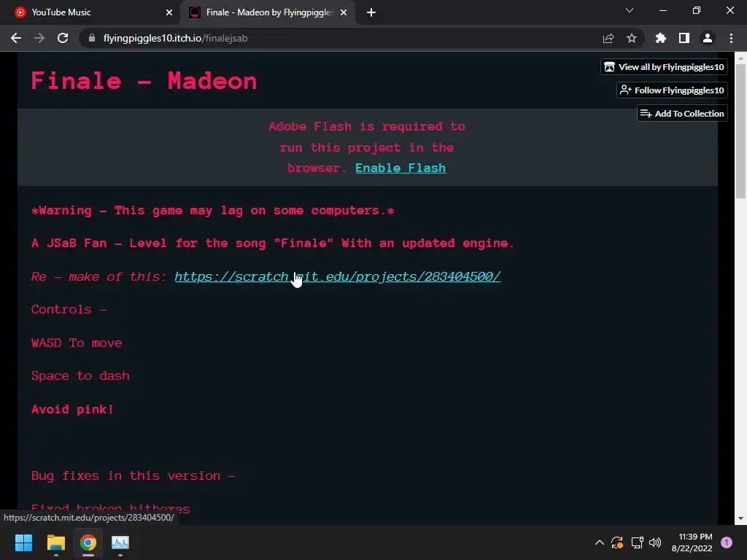747x560 pixels.
Task: Expand the tab search dropdown
Action: point(630,10)
